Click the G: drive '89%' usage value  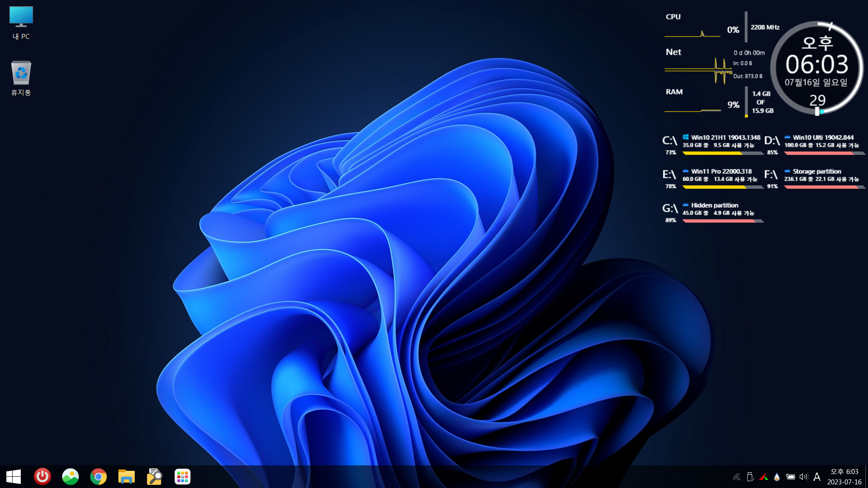pyautogui.click(x=670, y=220)
